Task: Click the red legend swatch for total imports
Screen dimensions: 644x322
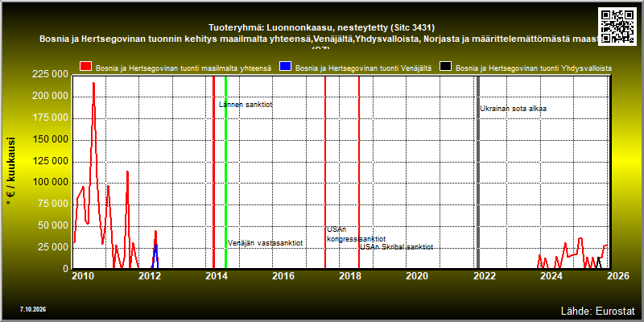Action: click(x=86, y=68)
